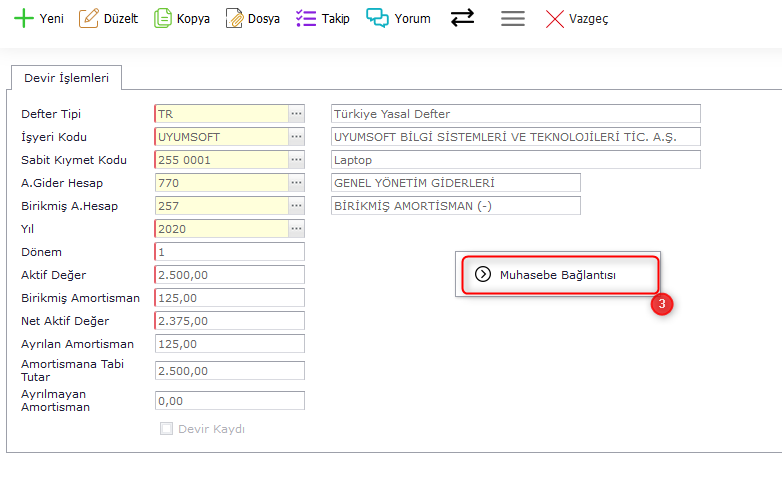Click the double arrow swap icon
This screenshot has width=782, height=479.
click(462, 18)
